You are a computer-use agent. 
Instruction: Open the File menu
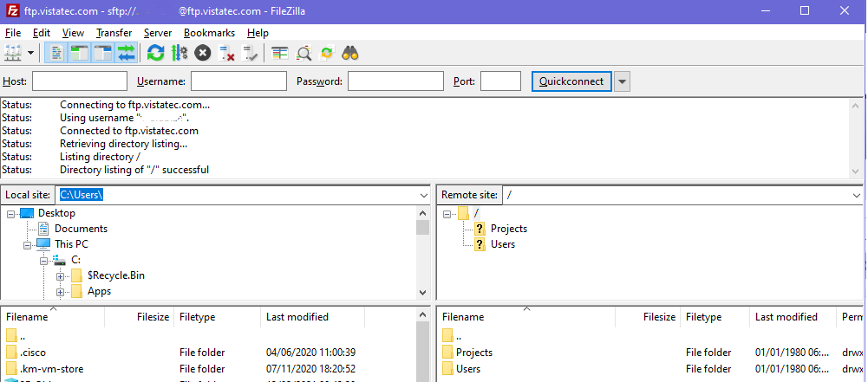click(x=13, y=33)
